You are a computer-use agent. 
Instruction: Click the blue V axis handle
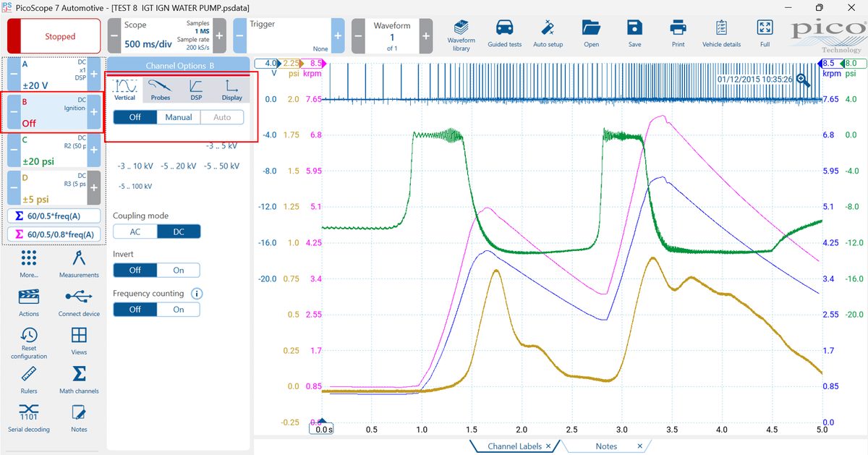(x=267, y=63)
